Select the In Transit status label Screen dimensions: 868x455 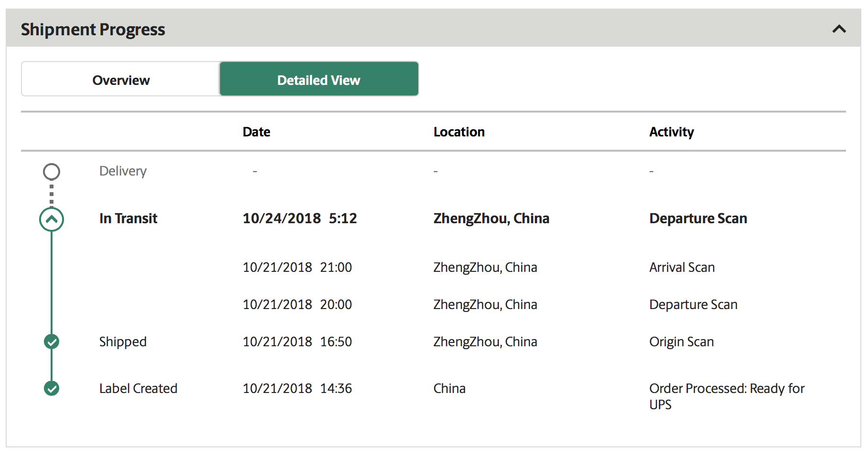(x=128, y=218)
